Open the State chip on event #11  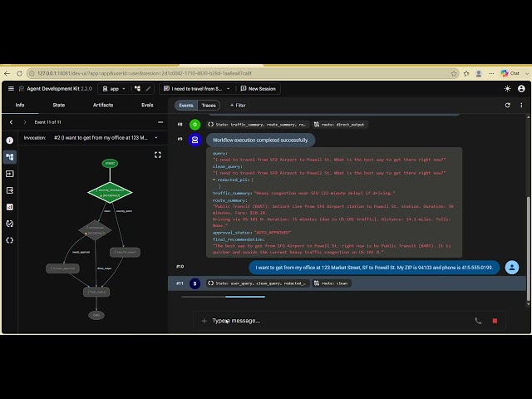click(x=257, y=283)
